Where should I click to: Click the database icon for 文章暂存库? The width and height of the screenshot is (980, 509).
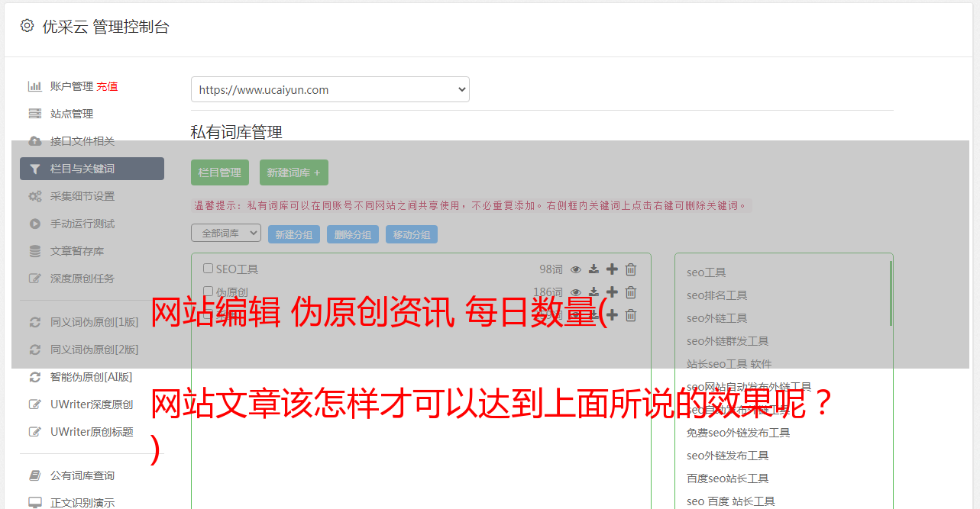[x=34, y=251]
